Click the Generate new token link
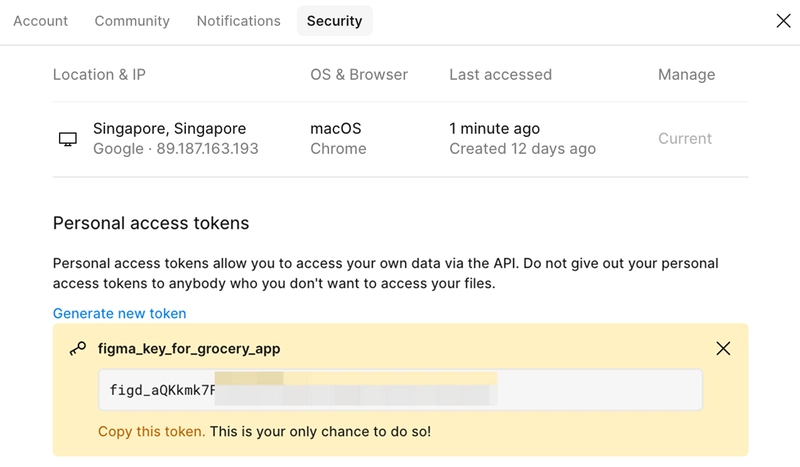Viewport: 800px width, 467px height. pos(119,313)
